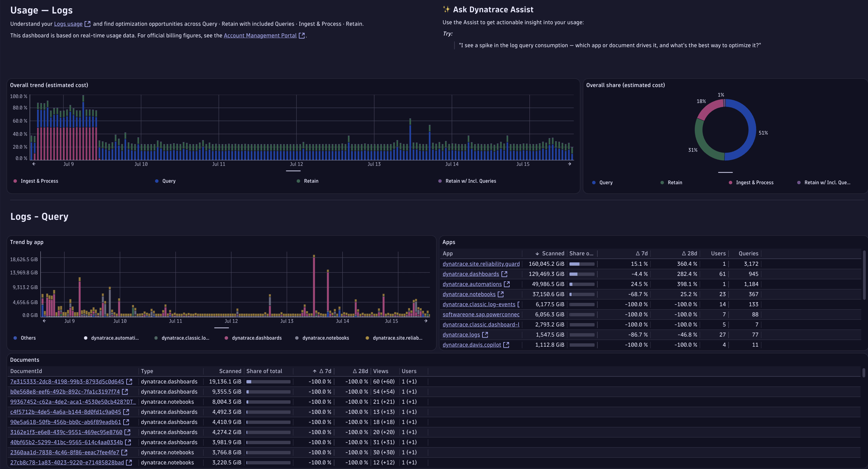Open the Account Management Portal link
Image resolution: width=868 pixels, height=469 pixels.
(x=260, y=35)
